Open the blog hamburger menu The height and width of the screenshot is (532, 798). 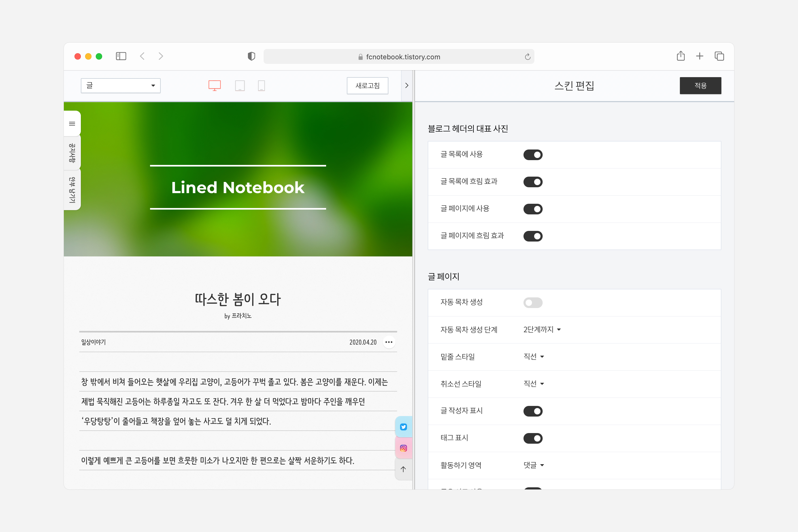click(72, 123)
